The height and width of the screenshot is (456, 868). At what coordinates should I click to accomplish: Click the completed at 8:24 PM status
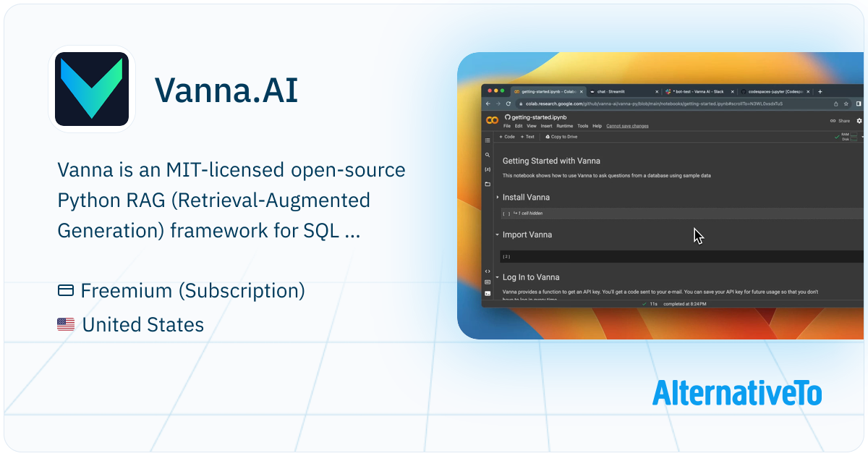[684, 304]
